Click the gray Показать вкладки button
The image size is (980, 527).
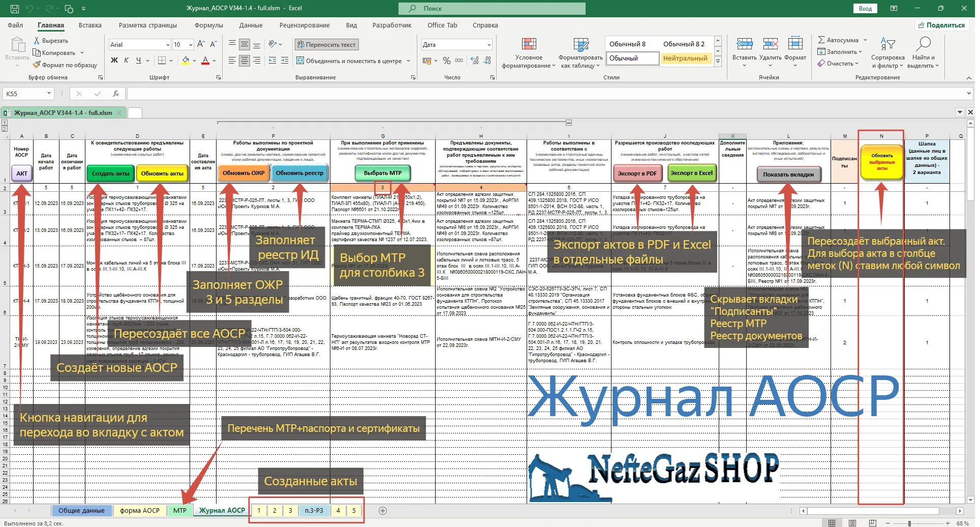click(x=788, y=174)
